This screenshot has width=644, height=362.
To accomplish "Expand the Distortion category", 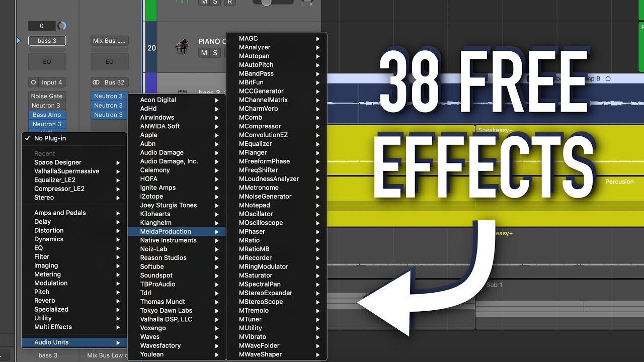I will tap(74, 230).
